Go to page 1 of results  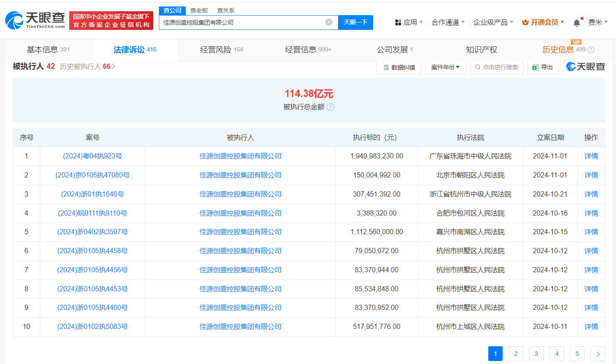click(495, 354)
